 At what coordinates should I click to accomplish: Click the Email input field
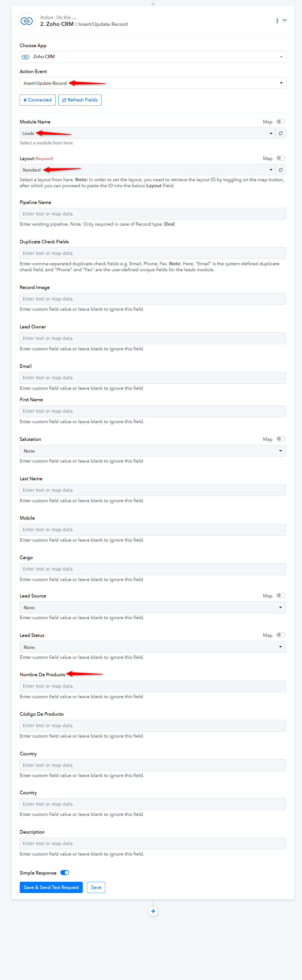tap(153, 378)
